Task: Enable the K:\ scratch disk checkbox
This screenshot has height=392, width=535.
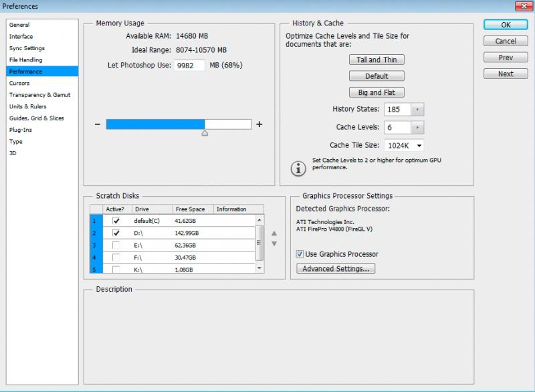Action: [116, 270]
